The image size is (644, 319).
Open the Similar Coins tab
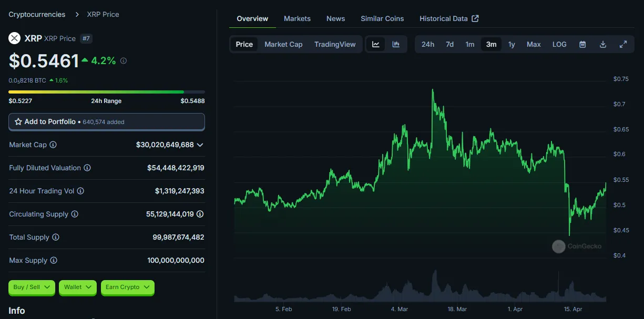click(x=382, y=18)
